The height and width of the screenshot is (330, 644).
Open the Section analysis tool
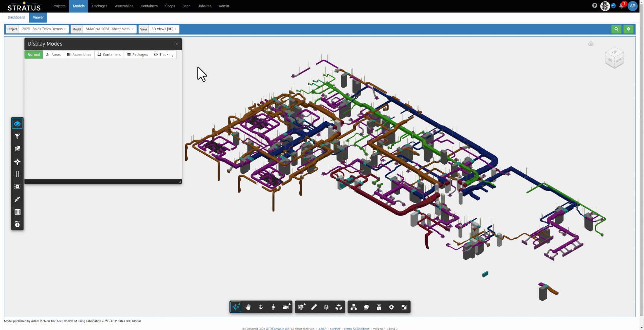[301, 307]
